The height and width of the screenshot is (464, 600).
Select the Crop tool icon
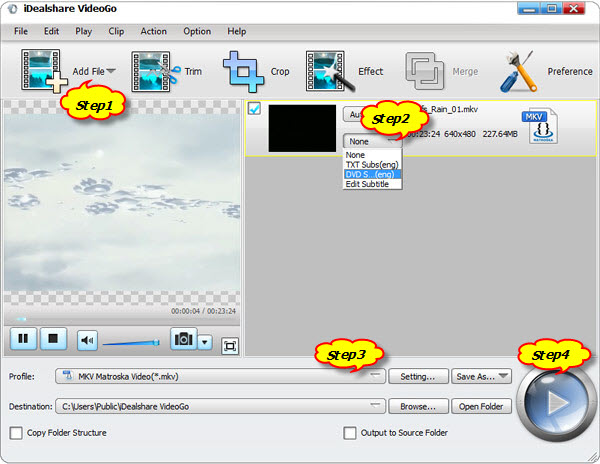[x=243, y=72]
